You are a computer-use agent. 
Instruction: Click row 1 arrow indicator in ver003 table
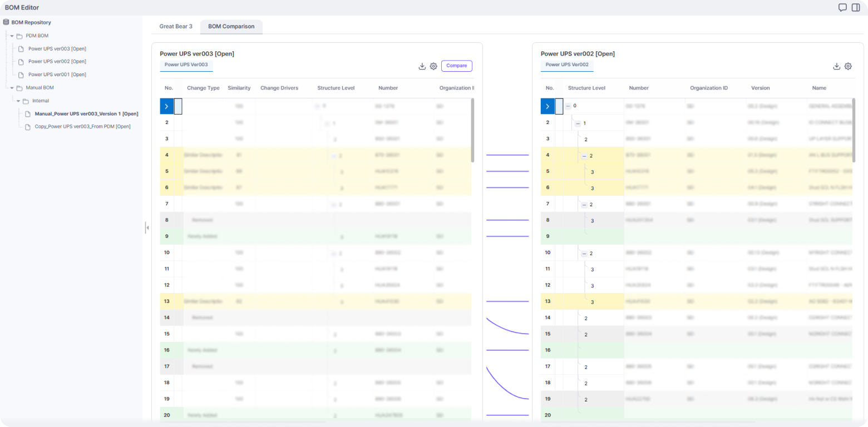coord(166,106)
